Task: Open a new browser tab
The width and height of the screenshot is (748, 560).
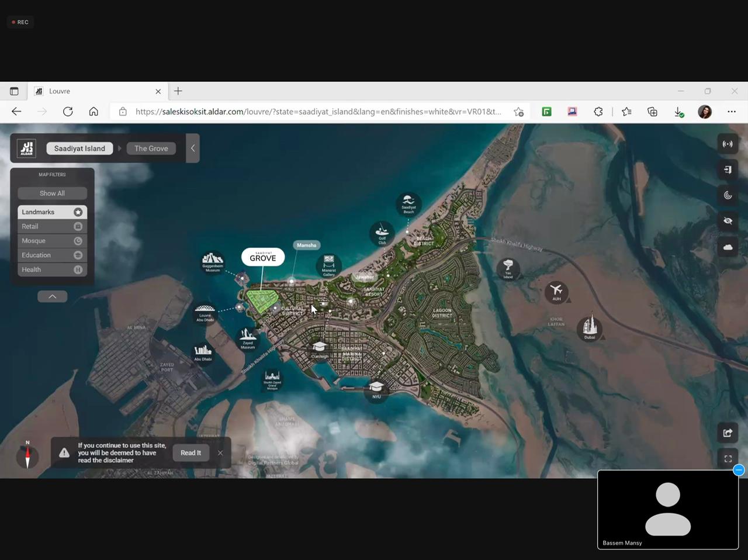Action: point(178,91)
